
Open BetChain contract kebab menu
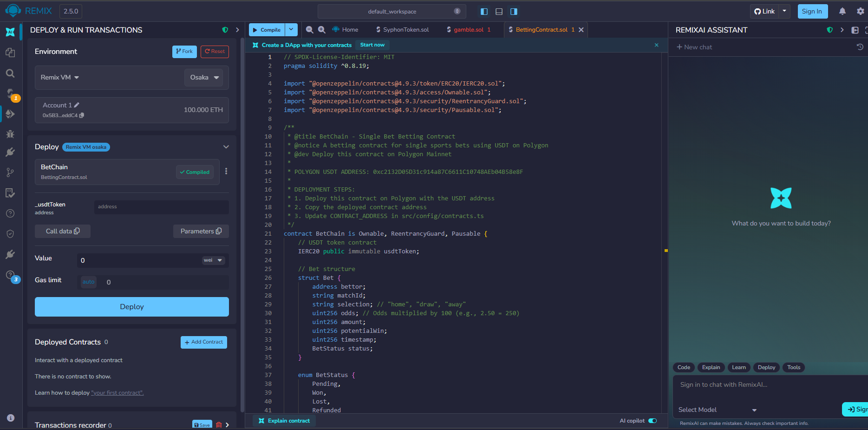click(226, 172)
